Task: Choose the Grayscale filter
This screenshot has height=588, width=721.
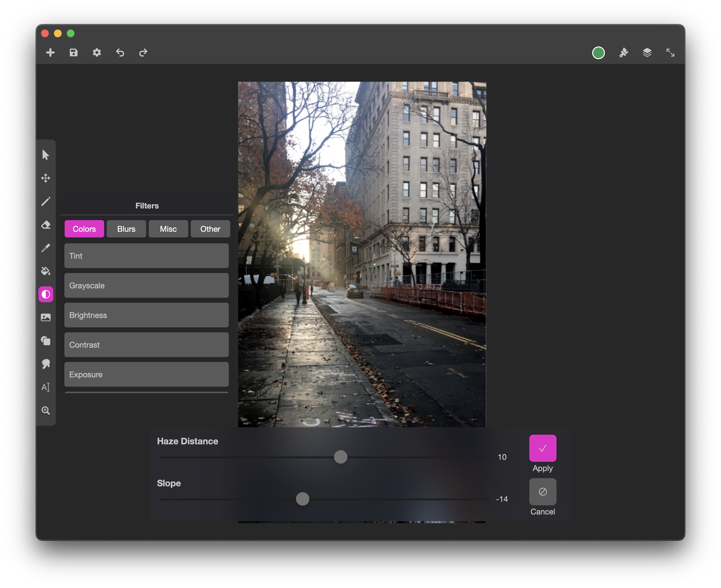Action: 146,286
